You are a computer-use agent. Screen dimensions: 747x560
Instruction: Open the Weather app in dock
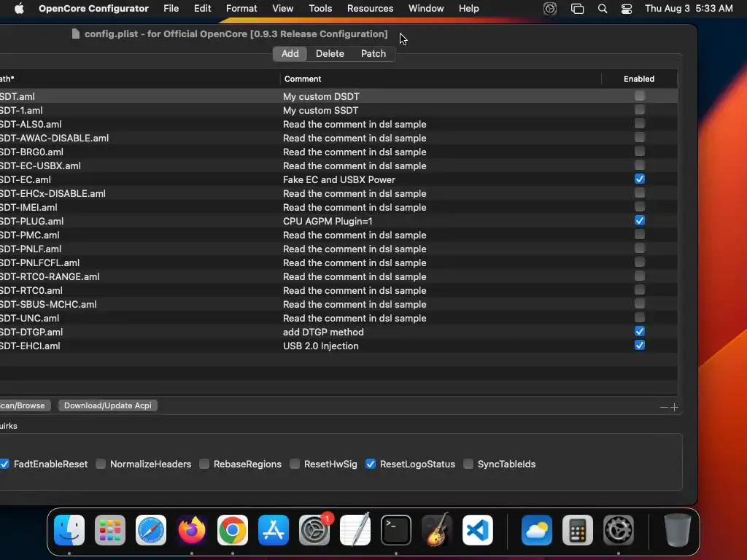point(537,530)
